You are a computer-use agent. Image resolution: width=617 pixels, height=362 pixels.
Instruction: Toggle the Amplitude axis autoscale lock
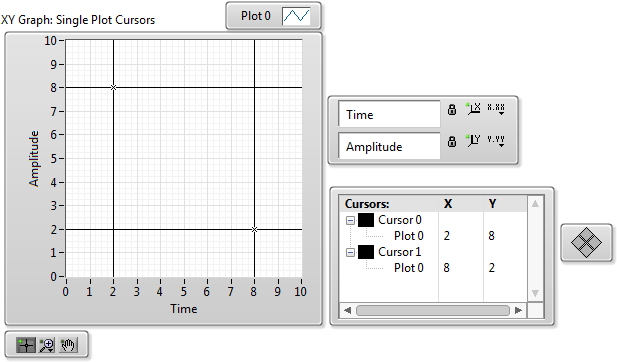[x=452, y=141]
